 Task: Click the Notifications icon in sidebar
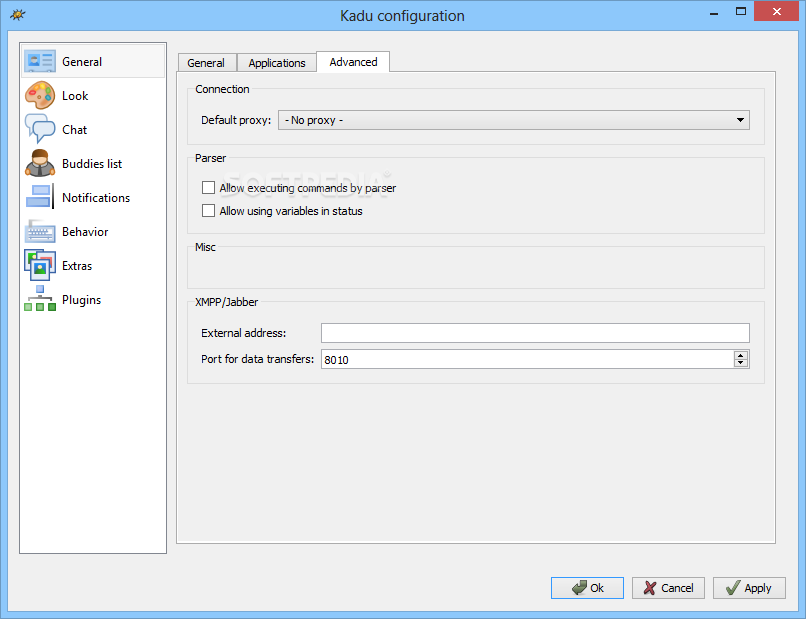40,197
